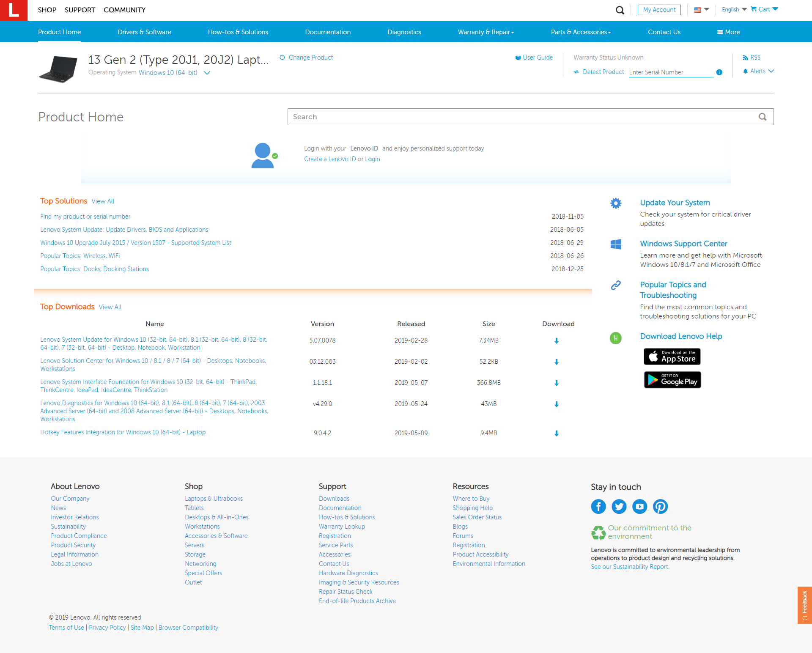
Task: Open Find my product or serial number
Action: [85, 217]
